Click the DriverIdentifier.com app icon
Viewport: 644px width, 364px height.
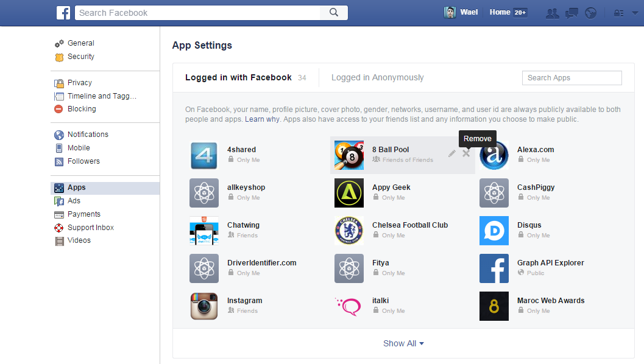[x=204, y=268]
